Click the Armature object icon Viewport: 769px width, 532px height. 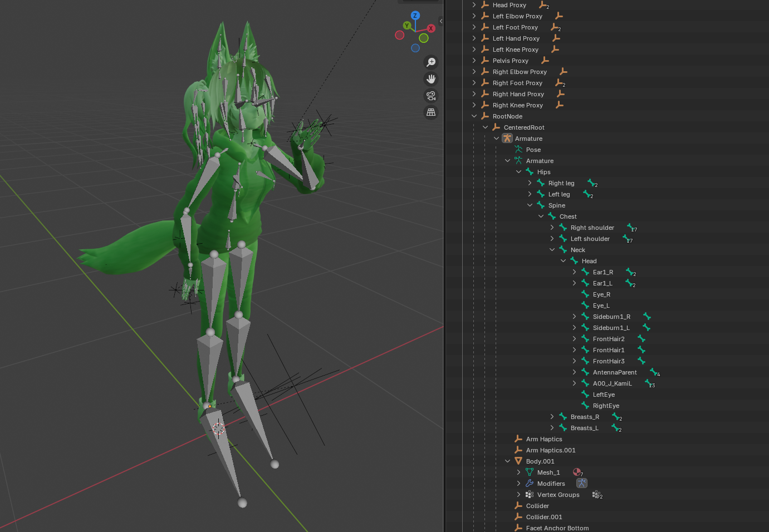pos(507,139)
